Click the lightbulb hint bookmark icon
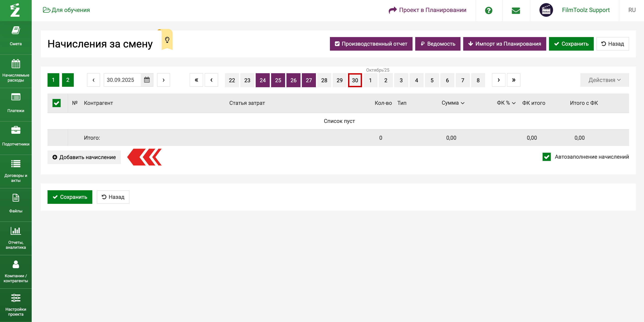The height and width of the screenshot is (322, 644). (x=167, y=40)
